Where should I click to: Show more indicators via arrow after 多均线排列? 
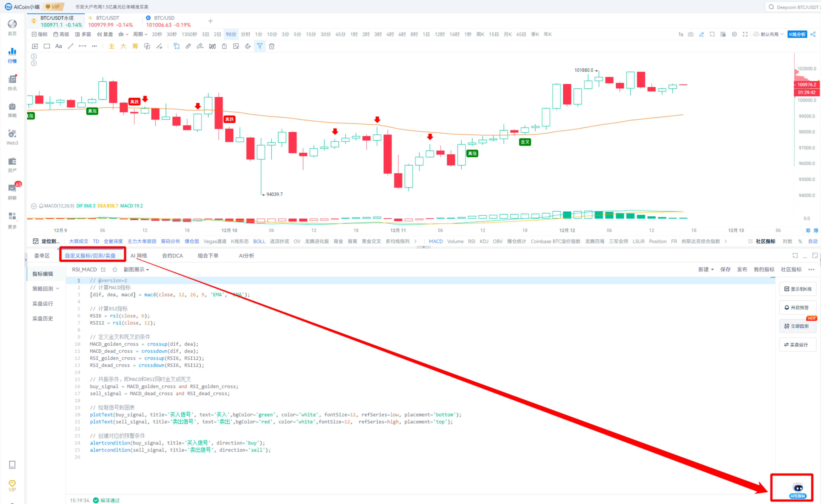(x=415, y=241)
